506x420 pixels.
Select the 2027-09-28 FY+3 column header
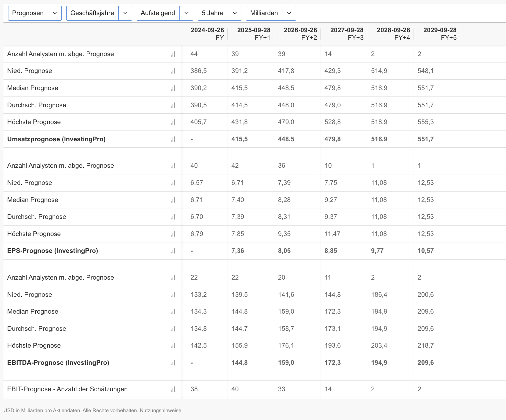(347, 34)
